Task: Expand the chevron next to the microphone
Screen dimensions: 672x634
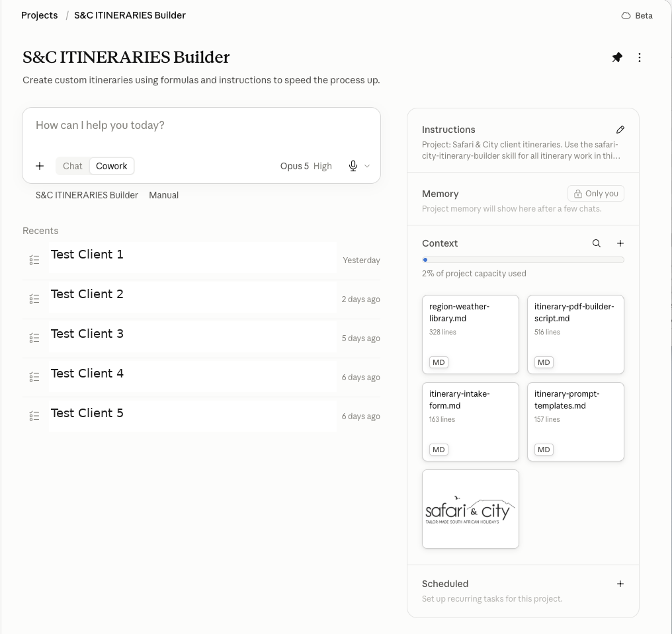Action: pos(367,166)
